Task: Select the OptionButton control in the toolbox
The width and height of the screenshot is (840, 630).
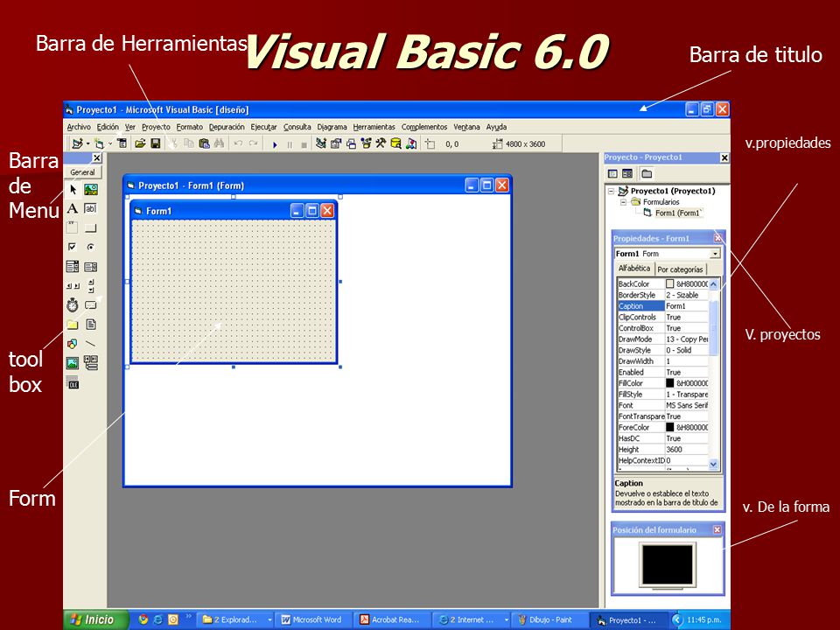Action: point(91,247)
